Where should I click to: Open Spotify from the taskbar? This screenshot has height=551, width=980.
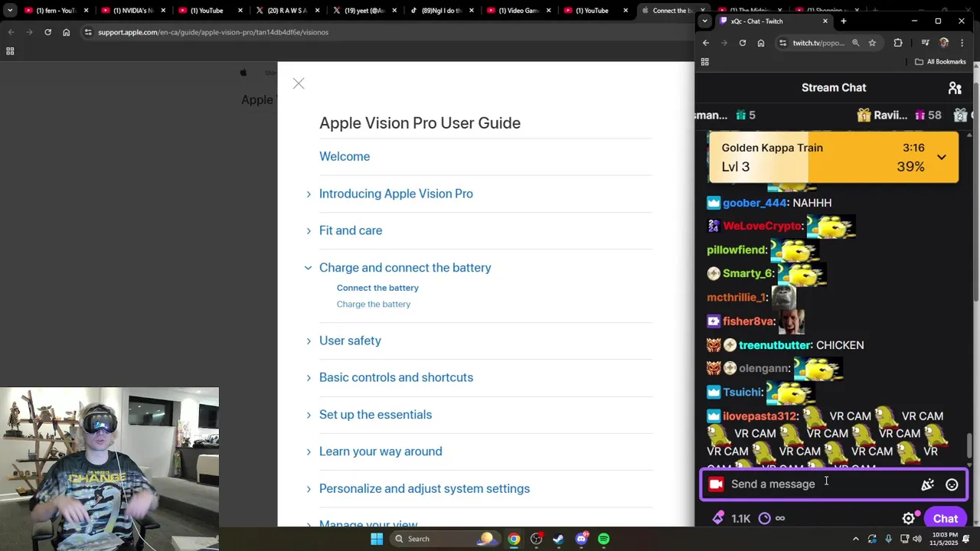[603, 539]
